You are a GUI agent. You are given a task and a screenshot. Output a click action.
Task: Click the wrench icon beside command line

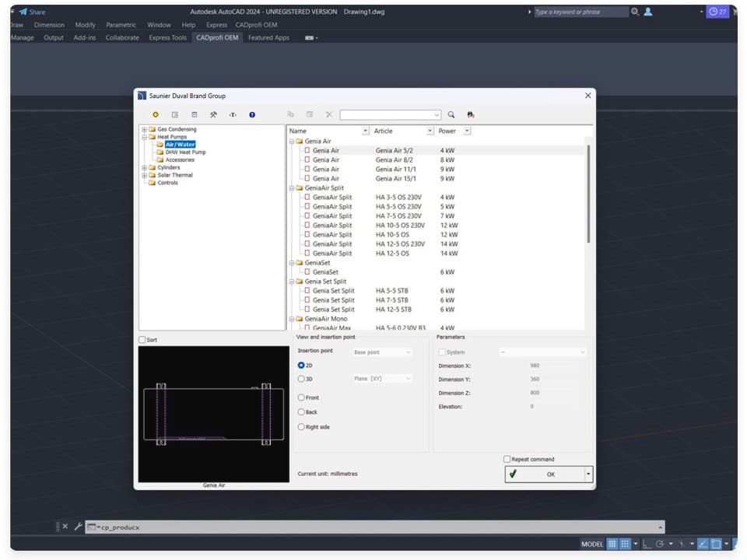[x=78, y=527]
